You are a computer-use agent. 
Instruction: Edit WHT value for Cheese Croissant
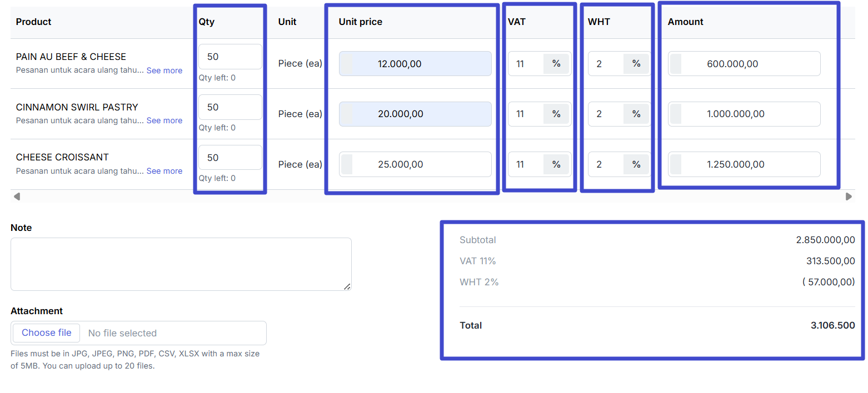pos(605,164)
